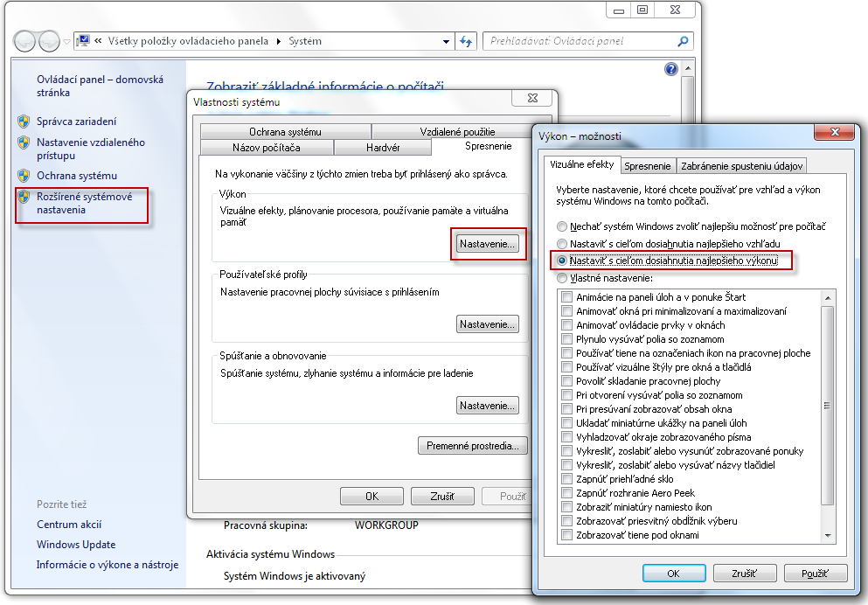Click the computer icon in address bar

pyautogui.click(x=84, y=41)
